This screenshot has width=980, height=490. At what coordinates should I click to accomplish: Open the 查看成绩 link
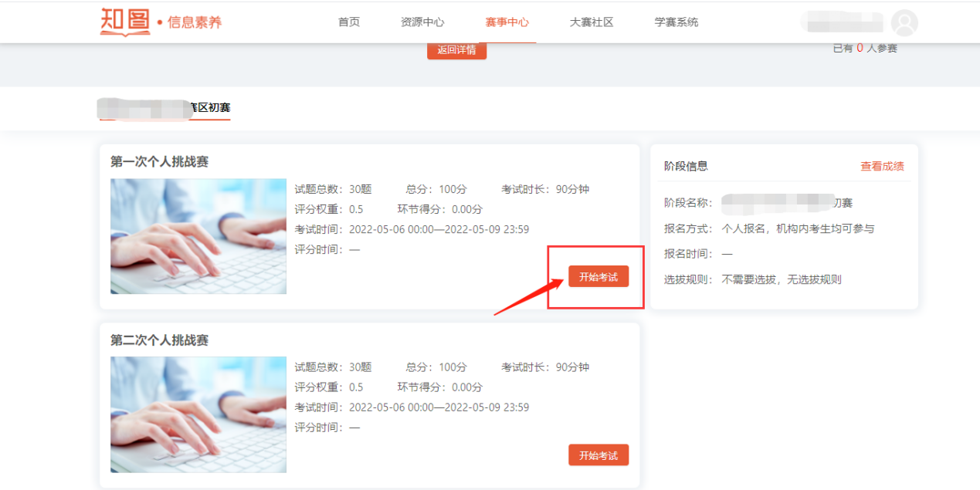pyautogui.click(x=882, y=166)
